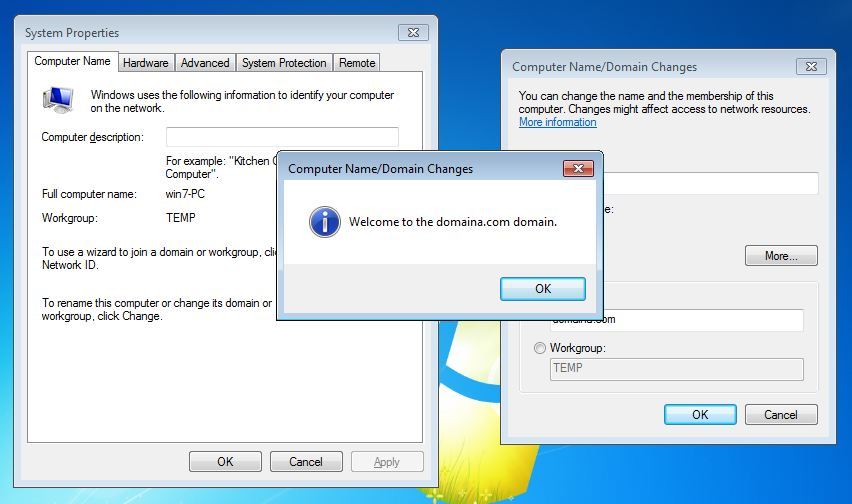Select the Computer Name tab
The width and height of the screenshot is (852, 504).
72,61
